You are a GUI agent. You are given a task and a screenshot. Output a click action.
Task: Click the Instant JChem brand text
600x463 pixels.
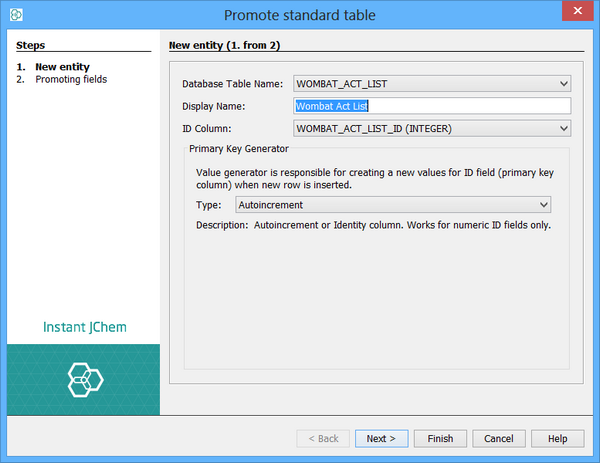point(84,327)
